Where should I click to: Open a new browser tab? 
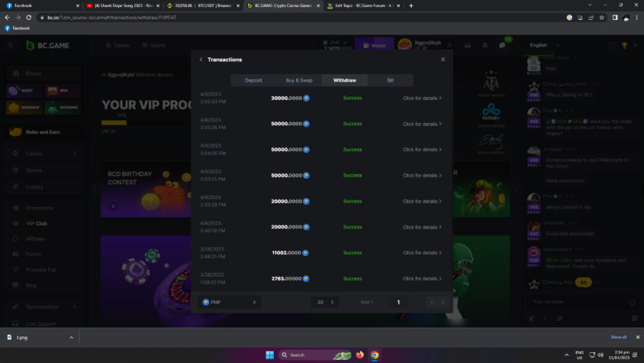click(x=412, y=6)
